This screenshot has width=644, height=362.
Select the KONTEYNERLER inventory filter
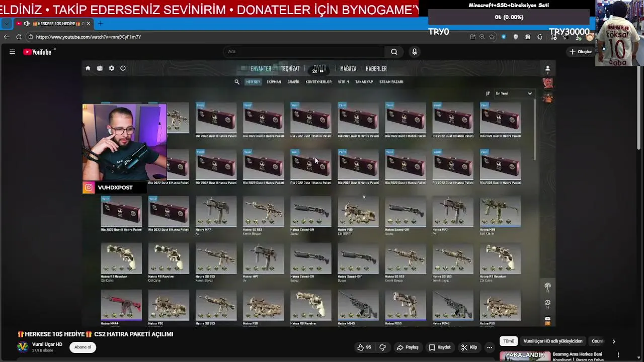318,82
